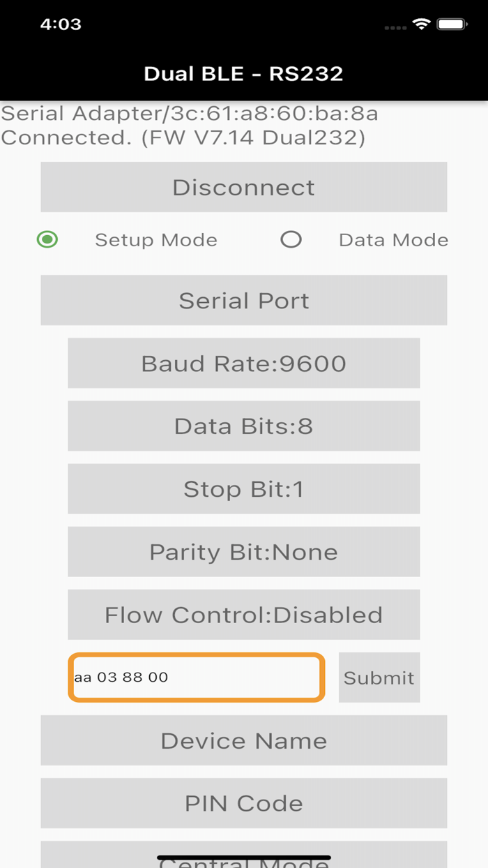Open the Parity Bit:None selector
The height and width of the screenshot is (868, 488).
[244, 551]
